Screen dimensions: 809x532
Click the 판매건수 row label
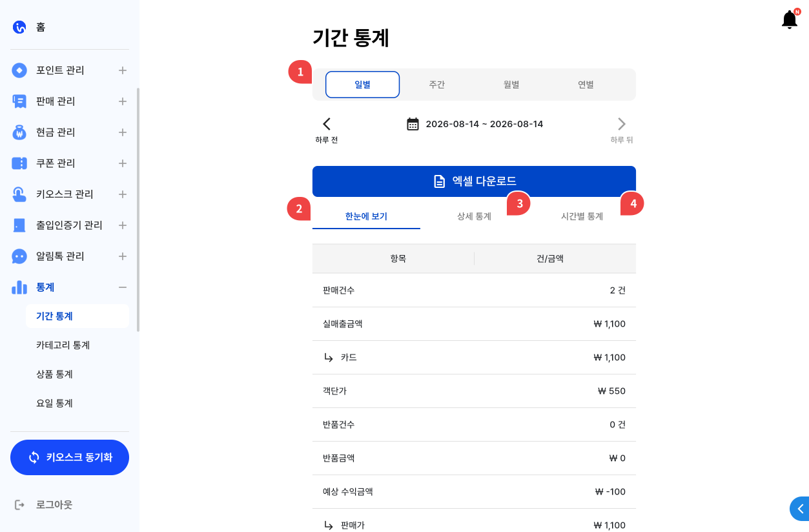(339, 291)
